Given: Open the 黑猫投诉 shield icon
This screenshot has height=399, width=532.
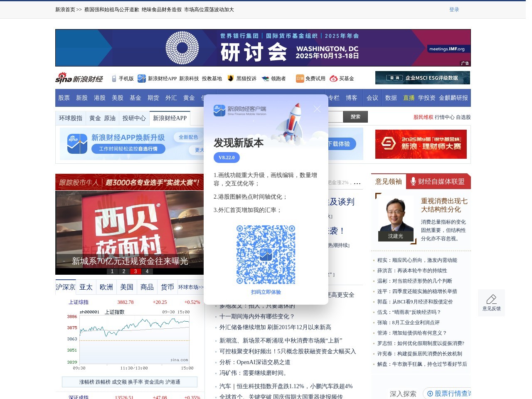Looking at the screenshot, I should tap(230, 79).
